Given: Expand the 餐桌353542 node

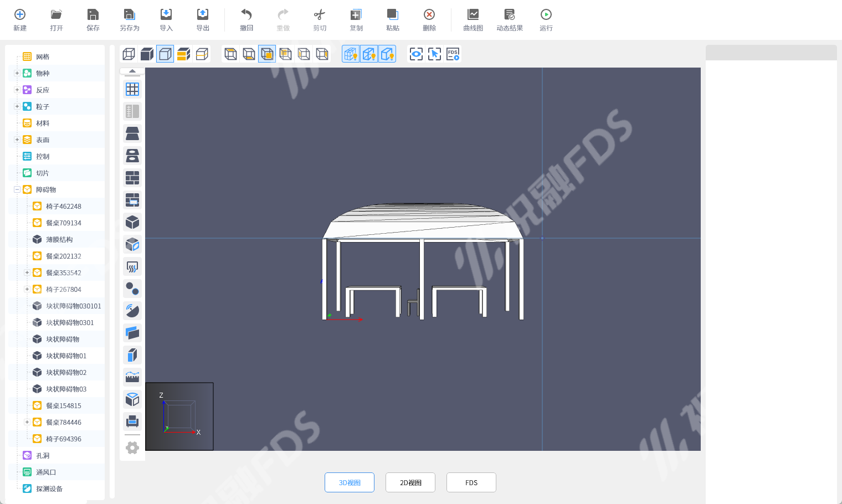Looking at the screenshot, I should click(27, 272).
